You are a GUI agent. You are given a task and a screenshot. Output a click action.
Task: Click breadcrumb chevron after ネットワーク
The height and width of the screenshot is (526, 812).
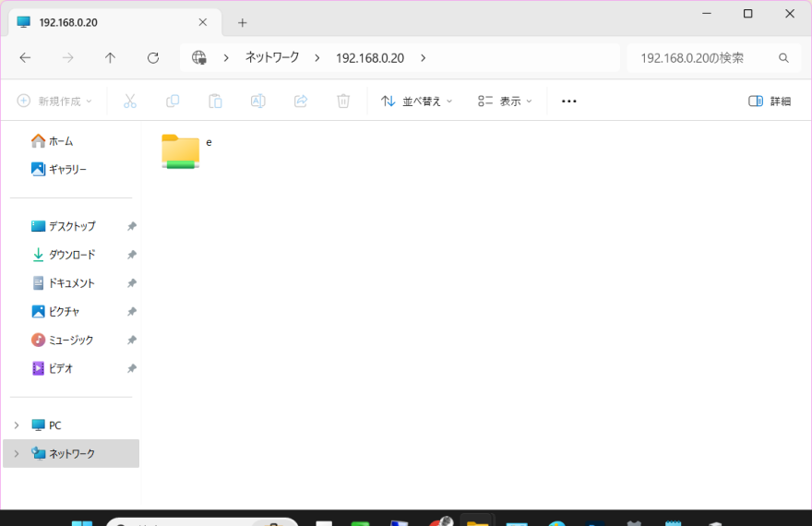tap(316, 58)
